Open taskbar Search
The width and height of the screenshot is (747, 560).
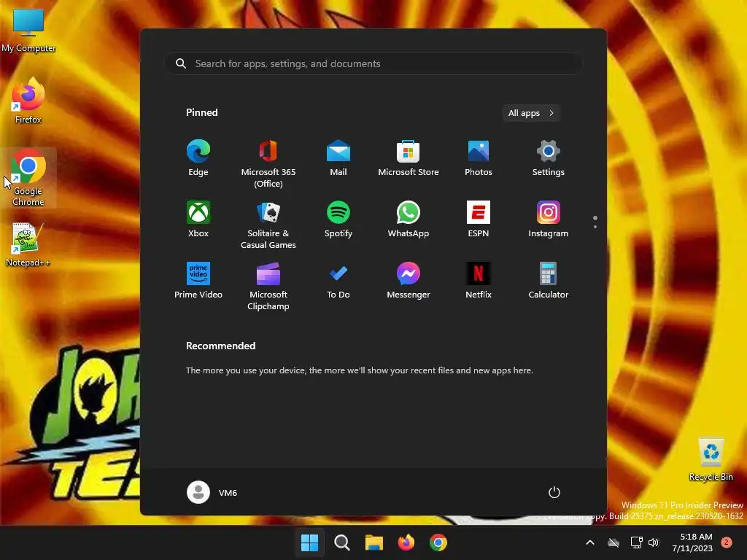click(x=341, y=542)
